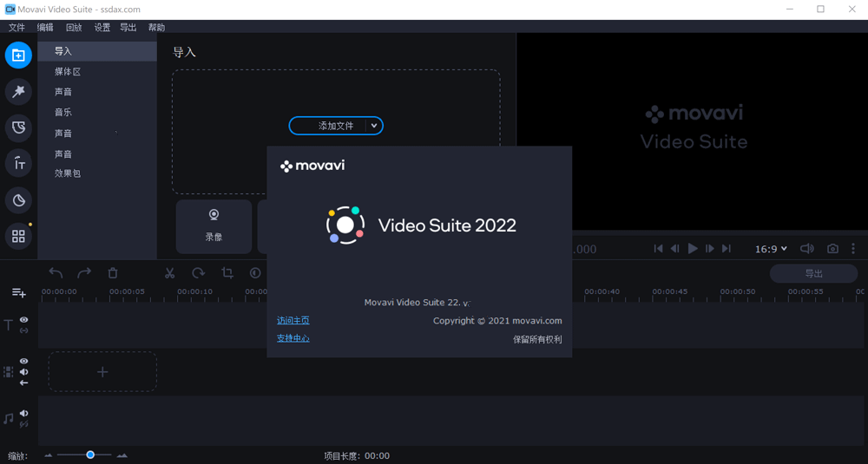Open the Color adjustment half-circle icon
Screen dimensions: 868x464
tap(255, 272)
